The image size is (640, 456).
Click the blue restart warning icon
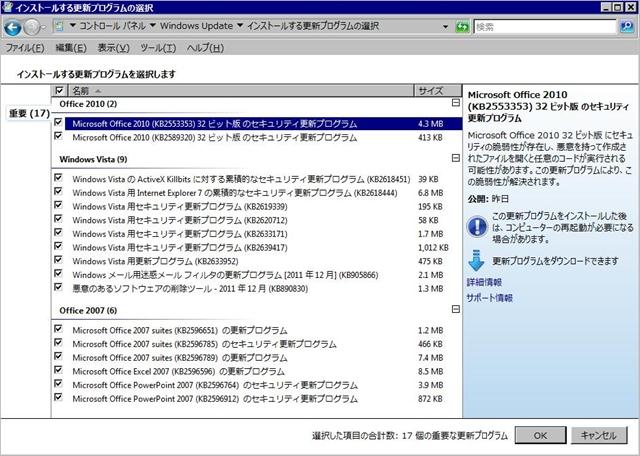pyautogui.click(x=477, y=227)
